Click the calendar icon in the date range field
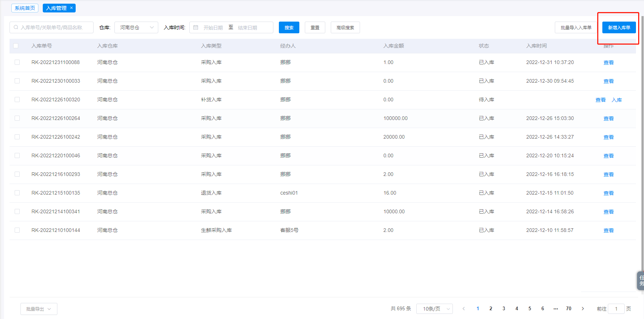 click(196, 27)
